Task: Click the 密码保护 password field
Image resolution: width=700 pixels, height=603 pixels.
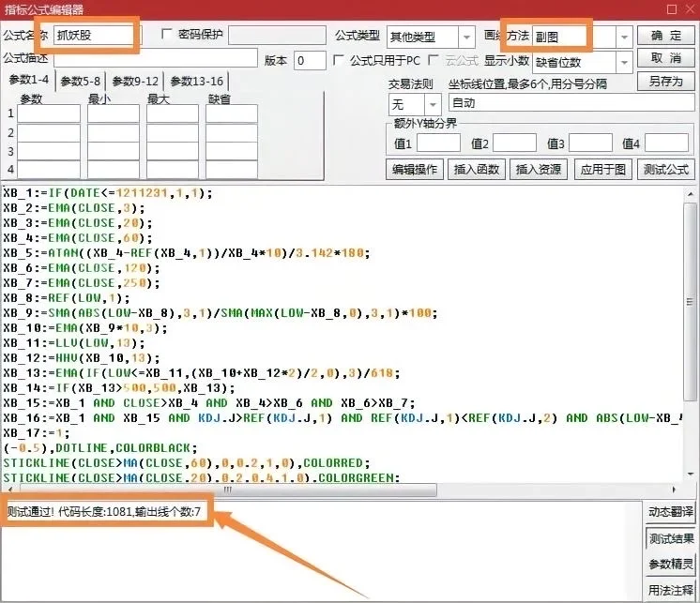Action: 277,35
